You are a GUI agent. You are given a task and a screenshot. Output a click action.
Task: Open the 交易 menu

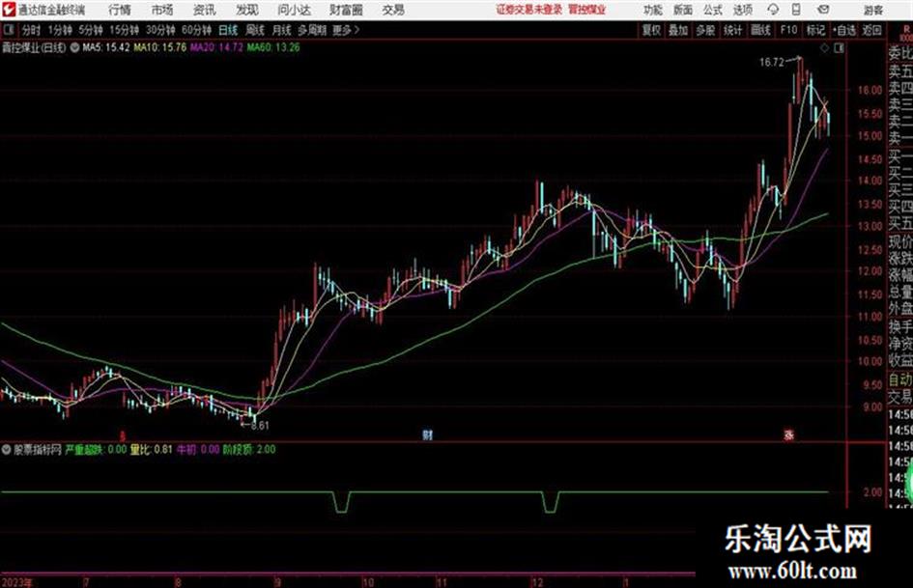tap(393, 10)
